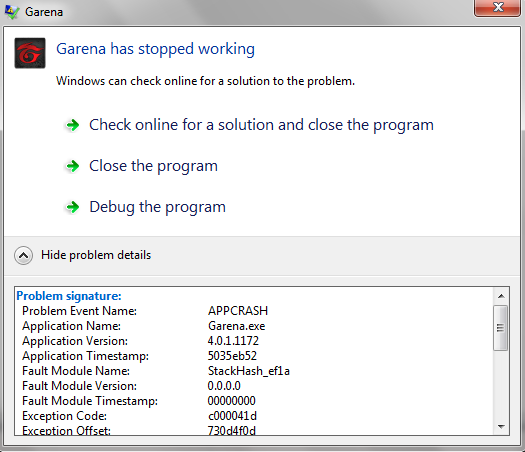
Task: Select Debug the program option
Action: [x=157, y=207]
